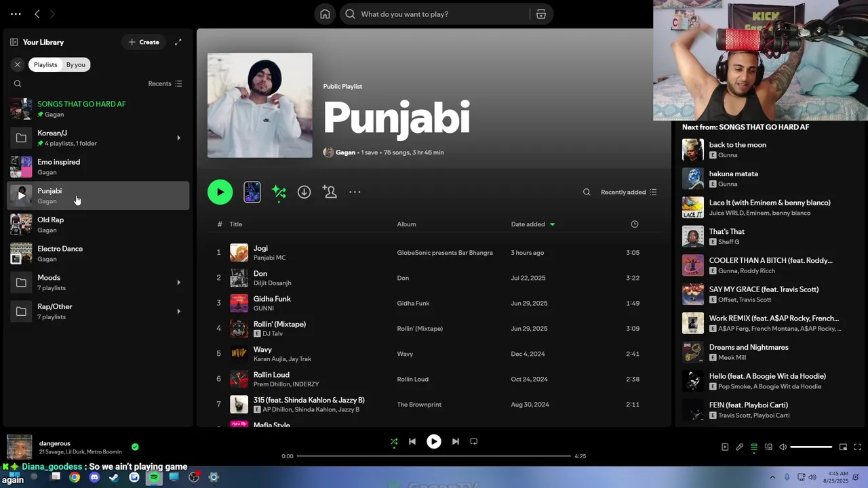Image resolution: width=868 pixels, height=488 pixels.
Task: Download the Punjabi playlist
Action: [x=304, y=192]
